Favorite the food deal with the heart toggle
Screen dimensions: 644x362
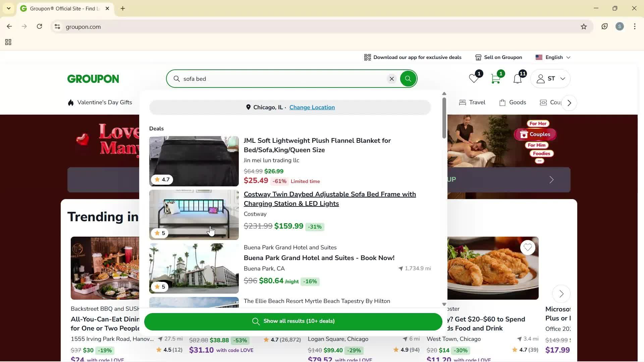pyautogui.click(x=527, y=247)
